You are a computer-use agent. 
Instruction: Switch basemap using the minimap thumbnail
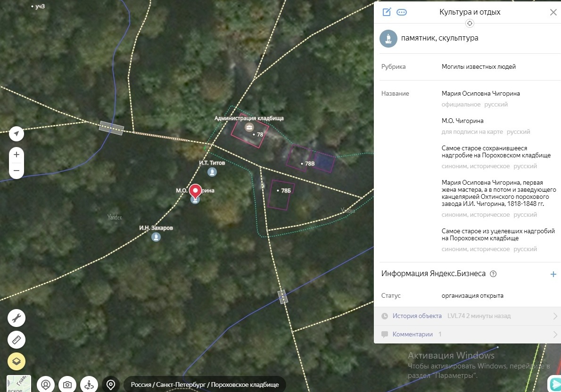[19, 384]
